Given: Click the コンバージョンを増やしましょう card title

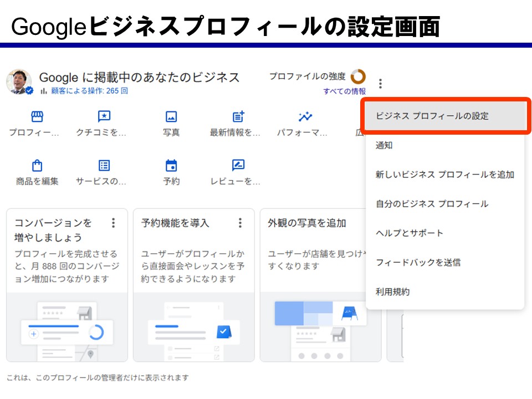Looking at the screenshot, I should 53,230.
